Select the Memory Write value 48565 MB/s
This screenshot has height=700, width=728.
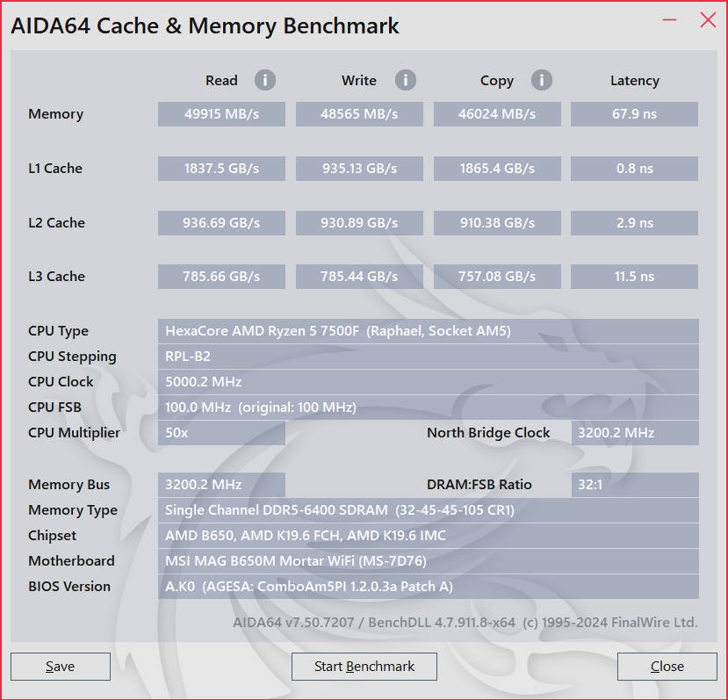coord(359,114)
